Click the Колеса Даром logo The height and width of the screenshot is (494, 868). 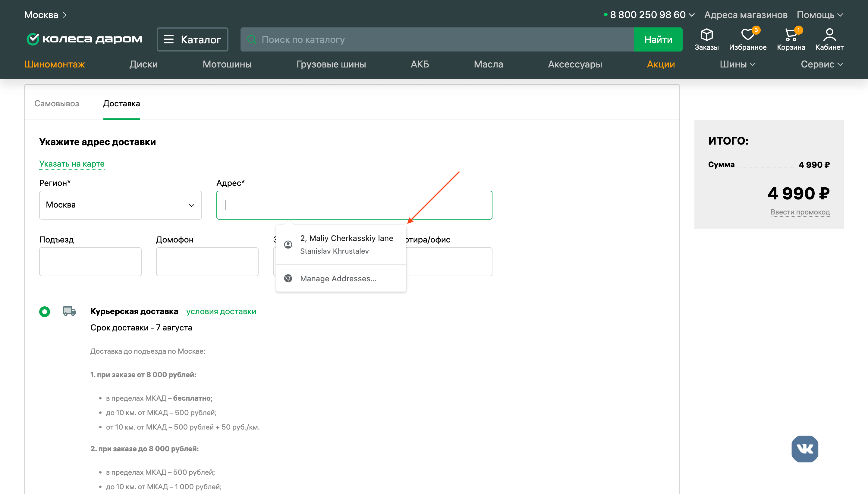pyautogui.click(x=84, y=39)
